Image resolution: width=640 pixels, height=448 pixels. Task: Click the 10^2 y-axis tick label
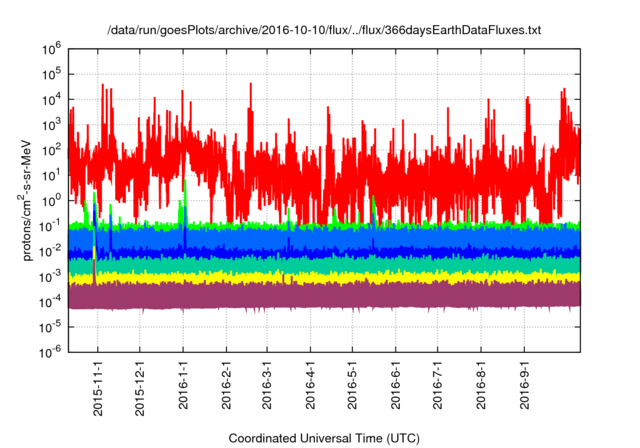pos(51,151)
